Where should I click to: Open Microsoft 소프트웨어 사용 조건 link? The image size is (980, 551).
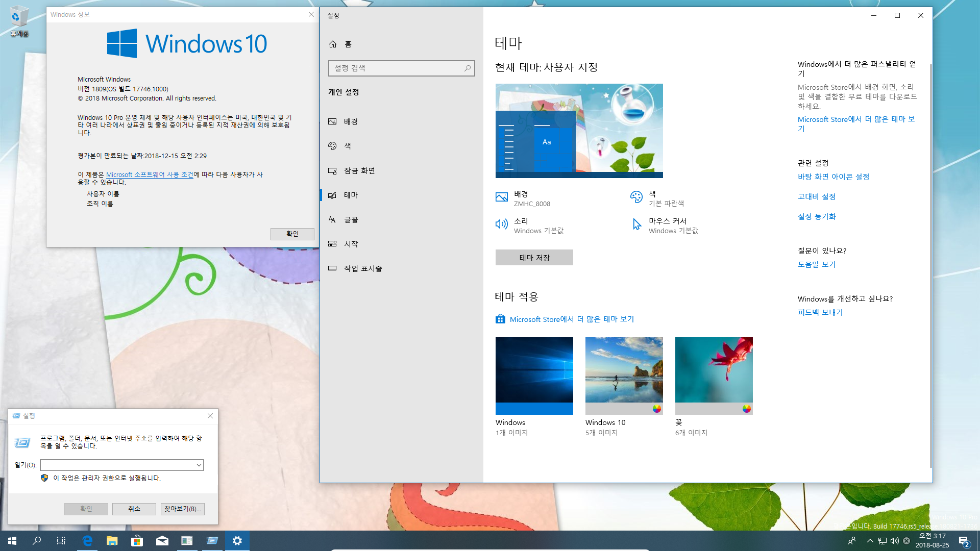coord(150,174)
